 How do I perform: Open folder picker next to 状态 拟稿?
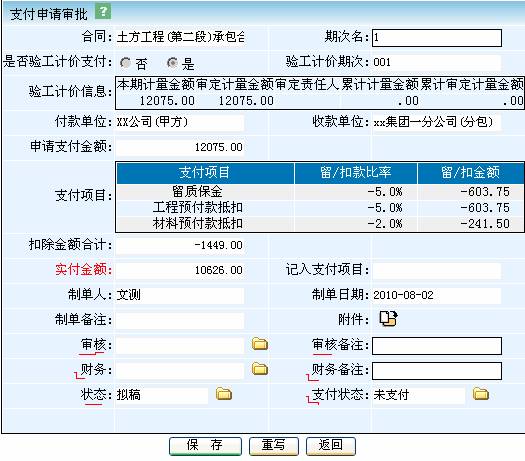pyautogui.click(x=224, y=394)
